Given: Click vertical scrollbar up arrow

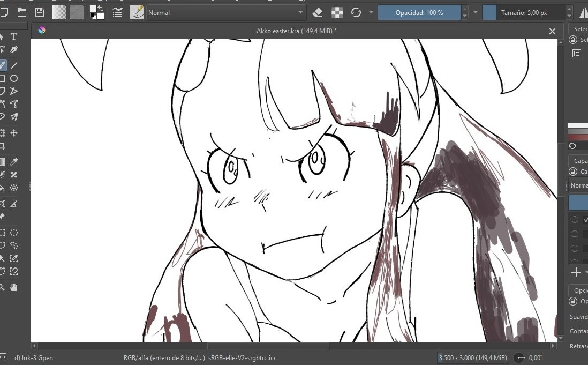Looking at the screenshot, I should 561,42.
